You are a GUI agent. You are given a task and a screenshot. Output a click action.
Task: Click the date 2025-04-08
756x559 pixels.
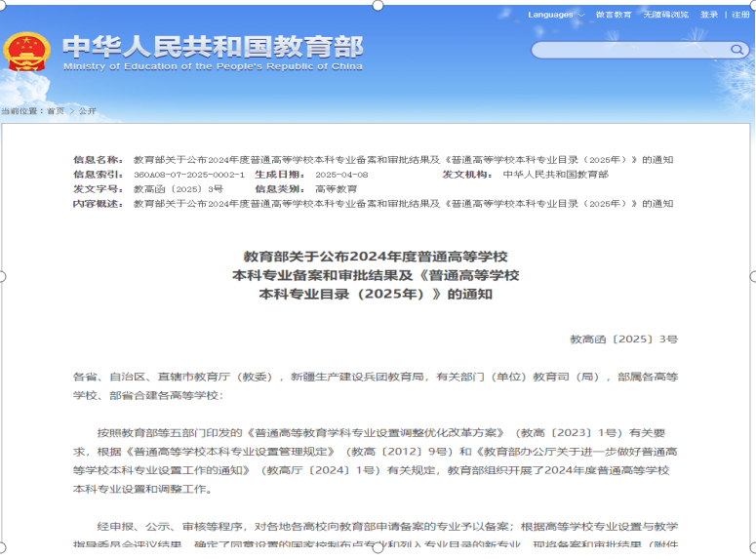tap(341, 175)
